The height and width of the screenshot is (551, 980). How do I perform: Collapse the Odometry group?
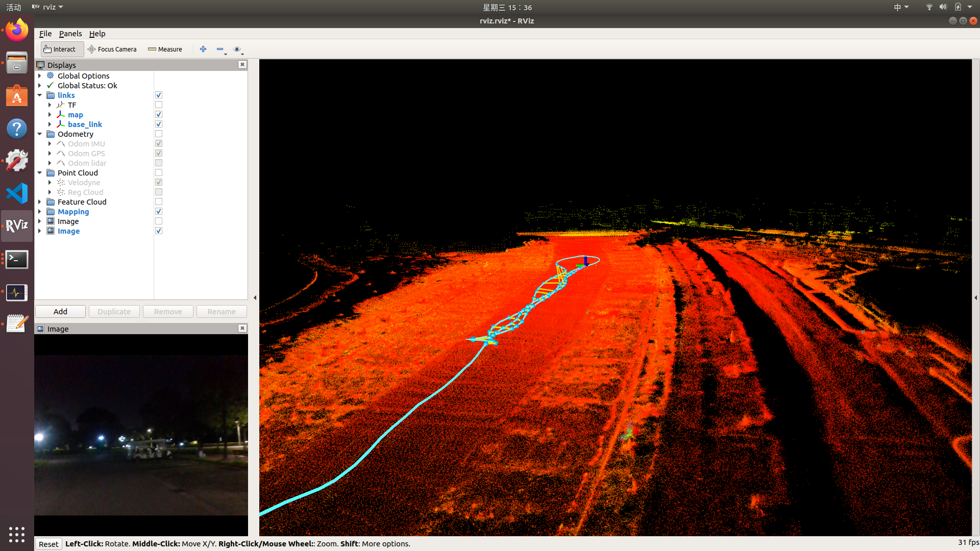(x=40, y=134)
